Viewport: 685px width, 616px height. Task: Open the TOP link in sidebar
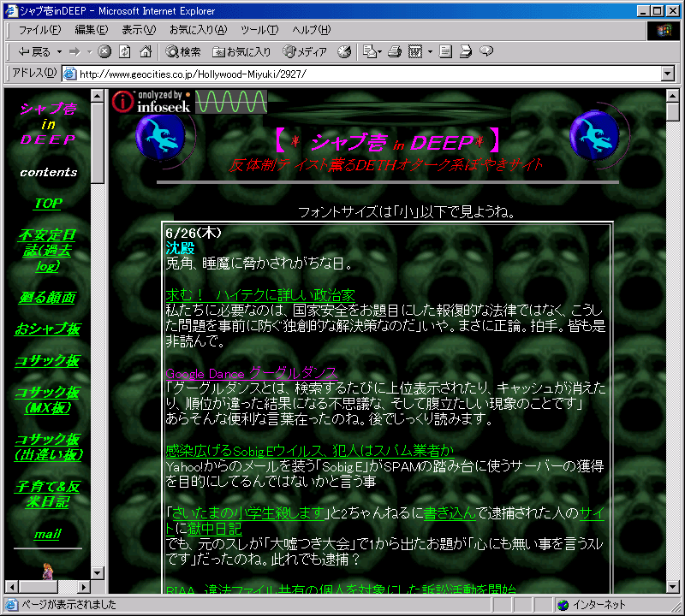(49, 204)
